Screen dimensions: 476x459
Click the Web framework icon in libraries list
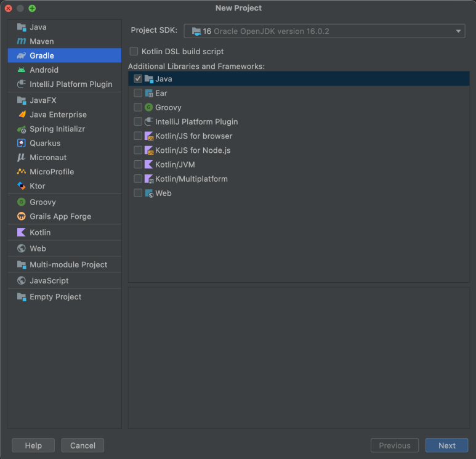149,193
